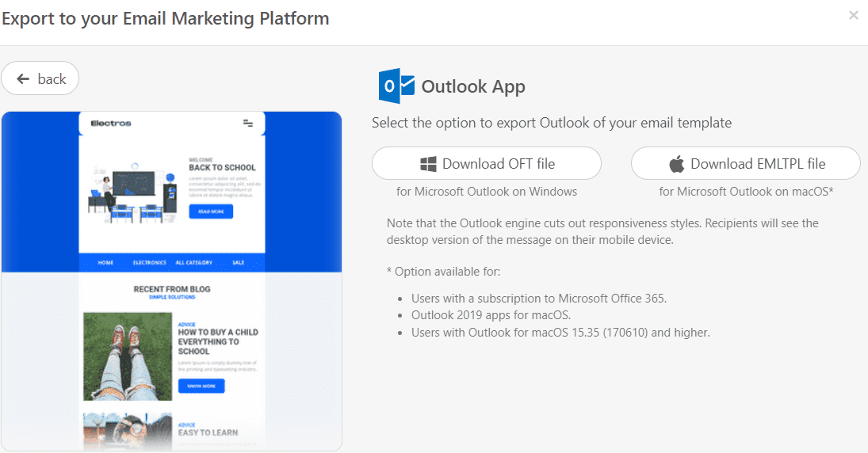
Task: Click 'Outlook 2019 apps for macOS.' bullet
Action: tap(491, 315)
